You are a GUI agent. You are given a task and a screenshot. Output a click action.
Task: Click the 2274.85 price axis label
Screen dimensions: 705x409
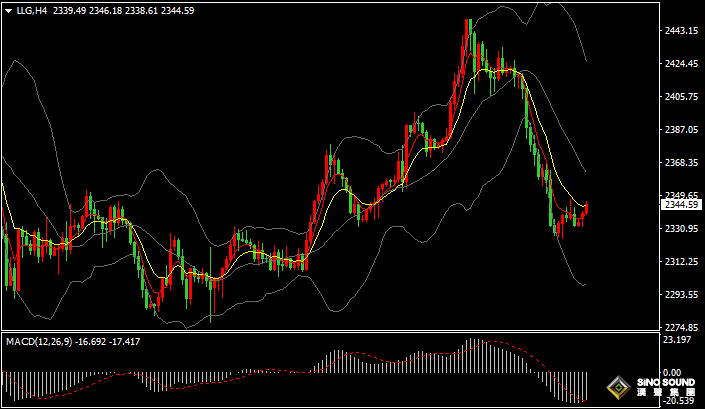681,328
